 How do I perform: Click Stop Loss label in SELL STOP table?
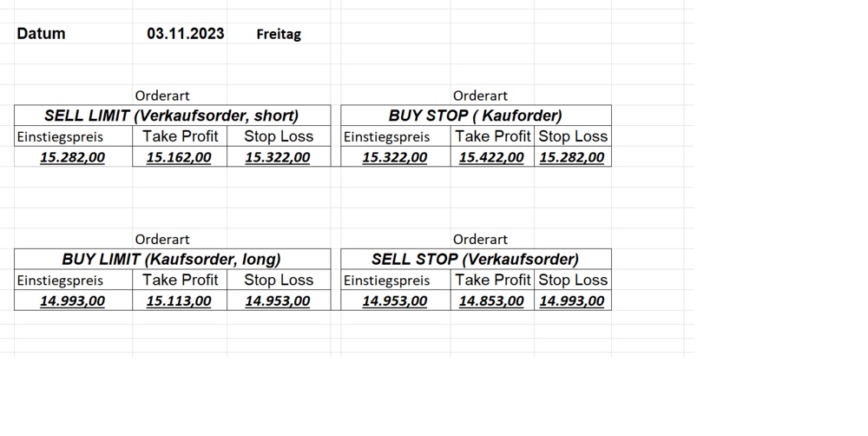[572, 280]
